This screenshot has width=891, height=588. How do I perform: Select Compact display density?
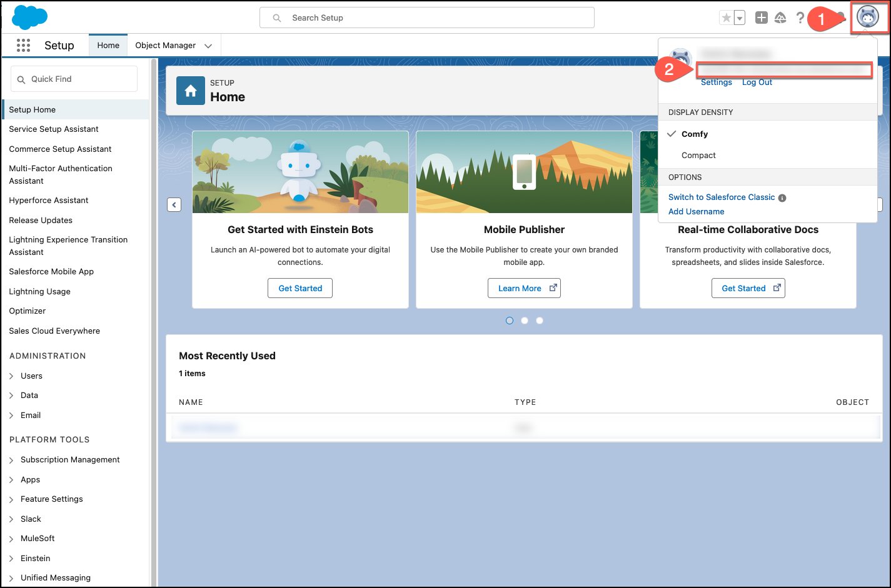point(698,155)
